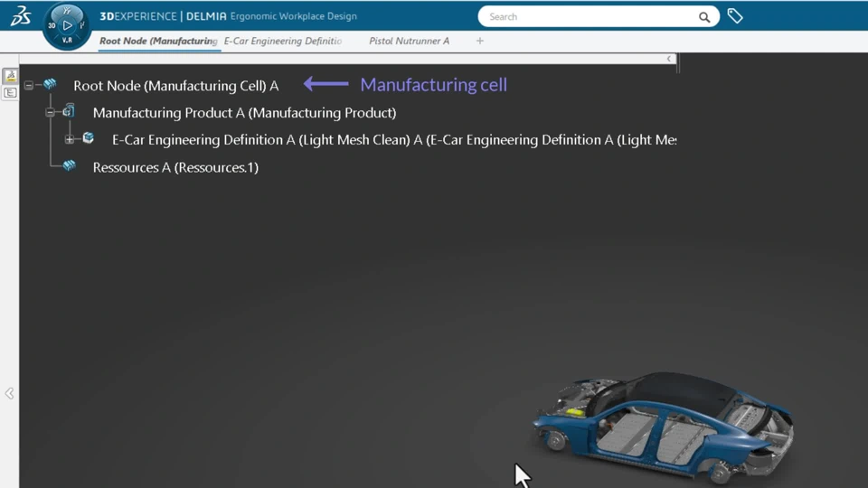This screenshot has height=488, width=868.
Task: Click the left edge panel arrow
Action: click(9, 393)
